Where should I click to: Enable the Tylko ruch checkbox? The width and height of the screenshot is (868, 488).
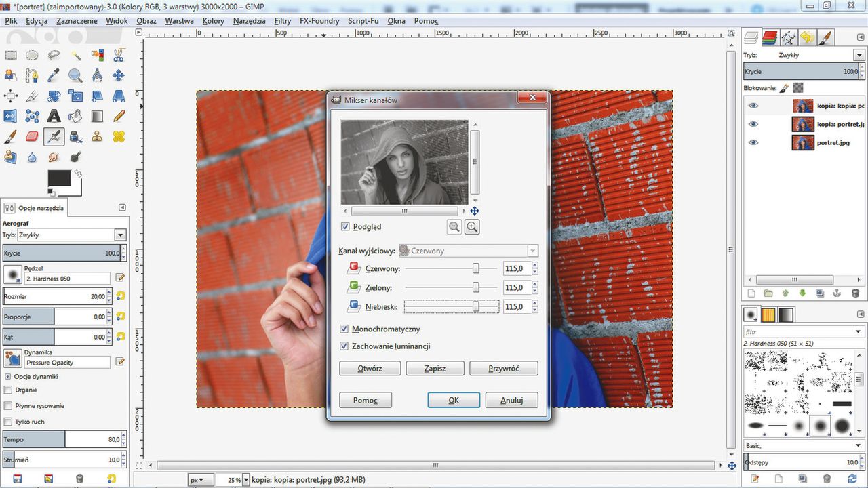tap(8, 422)
